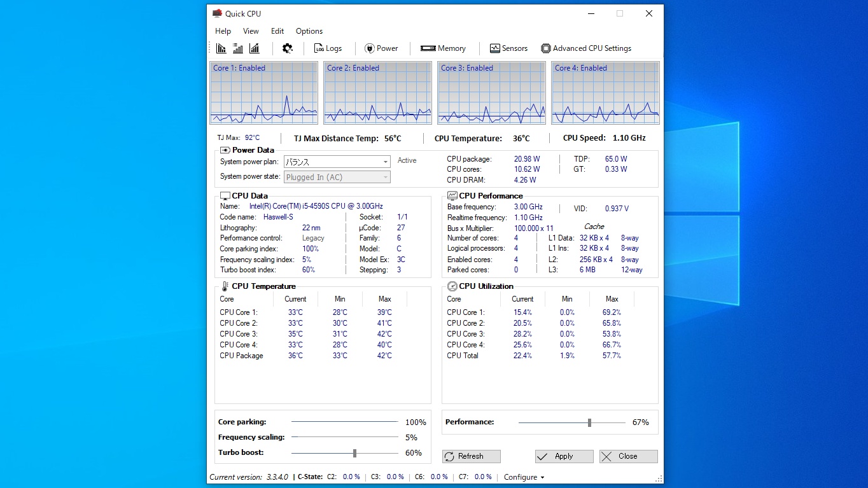
Task: Click the Max column header in CPU Utilization
Action: 612,299
